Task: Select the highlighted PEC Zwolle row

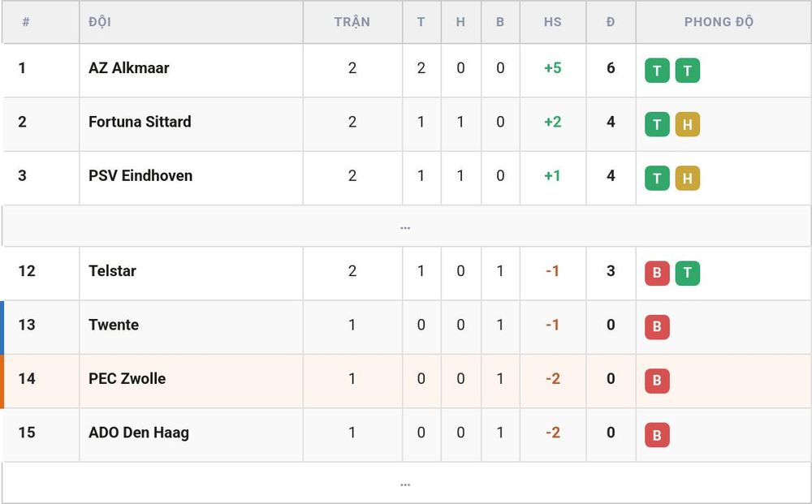Action: pyautogui.click(x=405, y=381)
